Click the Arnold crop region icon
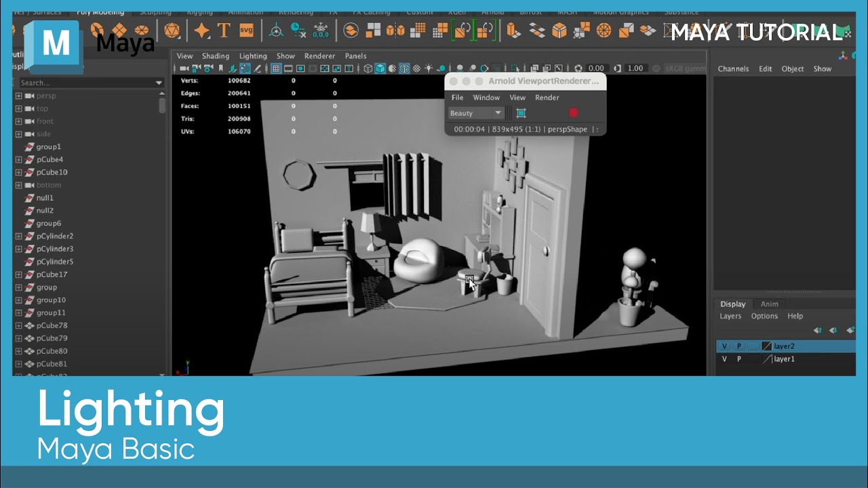The height and width of the screenshot is (488, 868). pyautogui.click(x=521, y=113)
